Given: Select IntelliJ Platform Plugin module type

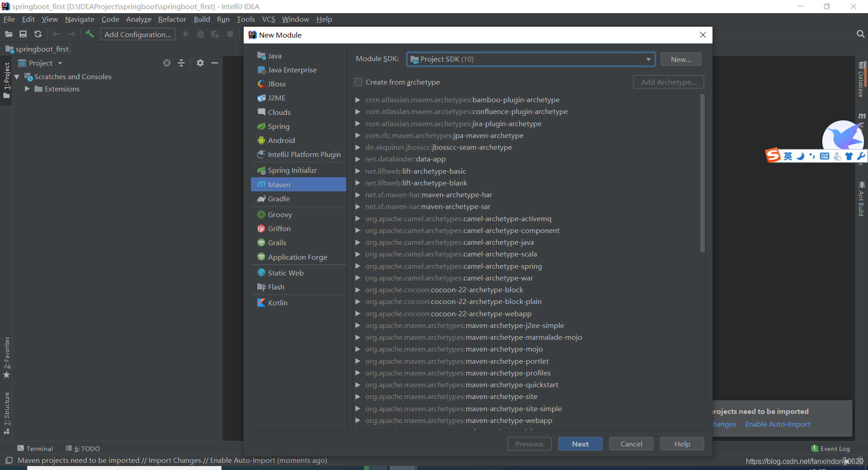Looking at the screenshot, I should click(298, 154).
